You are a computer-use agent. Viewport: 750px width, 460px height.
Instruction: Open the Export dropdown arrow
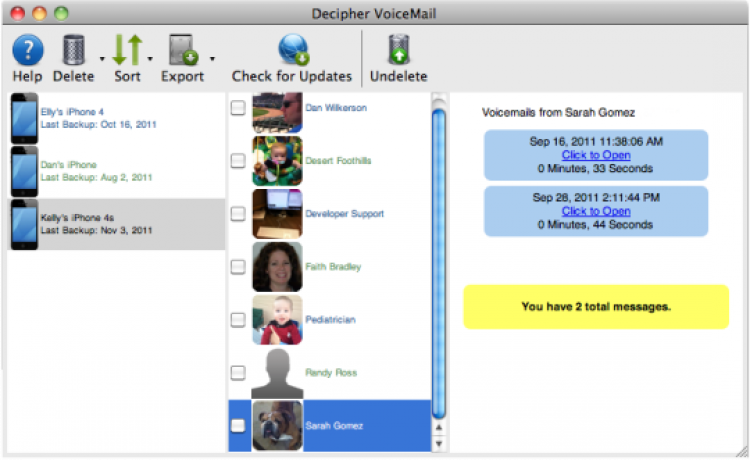point(212,59)
